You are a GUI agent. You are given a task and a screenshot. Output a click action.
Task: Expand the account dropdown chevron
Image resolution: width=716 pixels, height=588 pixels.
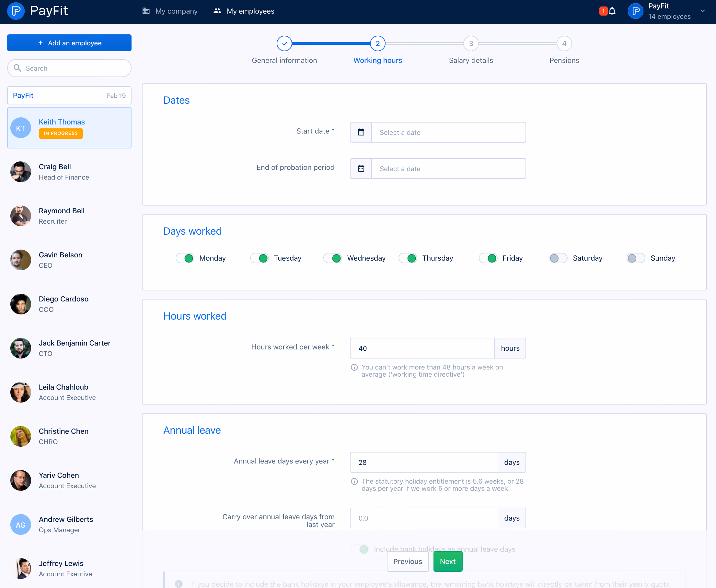pos(703,11)
